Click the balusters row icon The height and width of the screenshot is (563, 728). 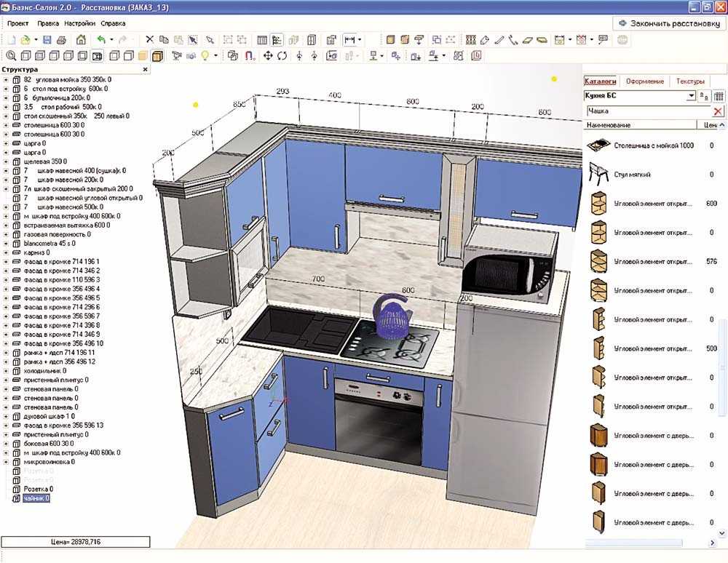471,40
